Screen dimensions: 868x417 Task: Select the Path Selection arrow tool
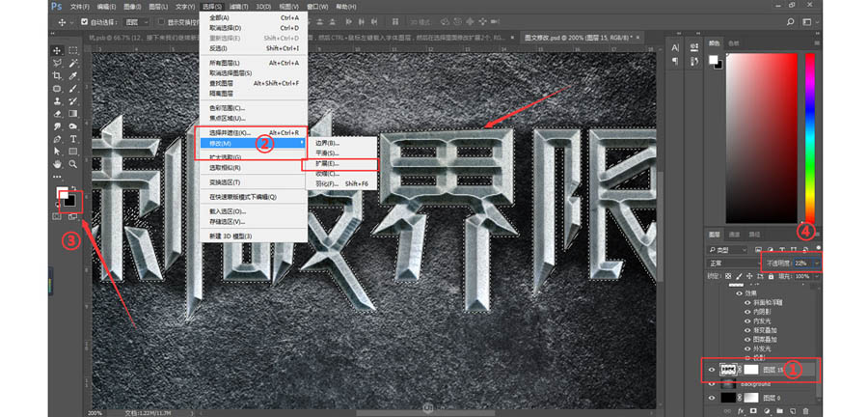[57, 152]
